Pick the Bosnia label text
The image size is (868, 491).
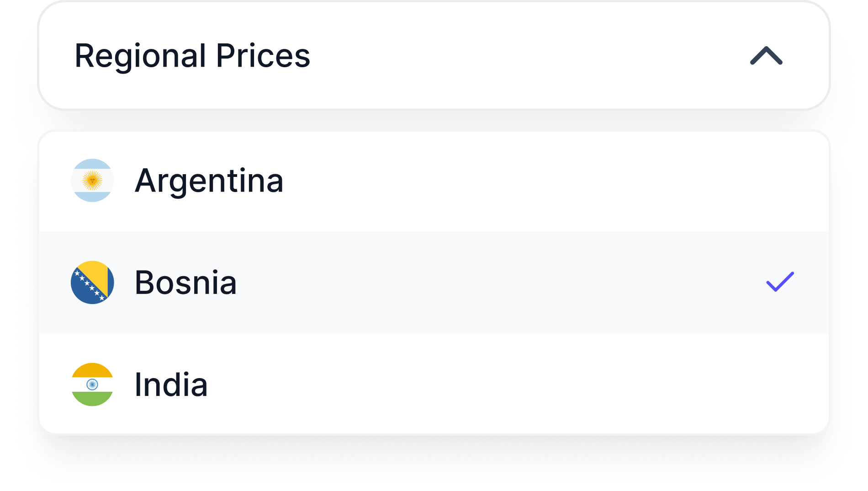point(185,283)
